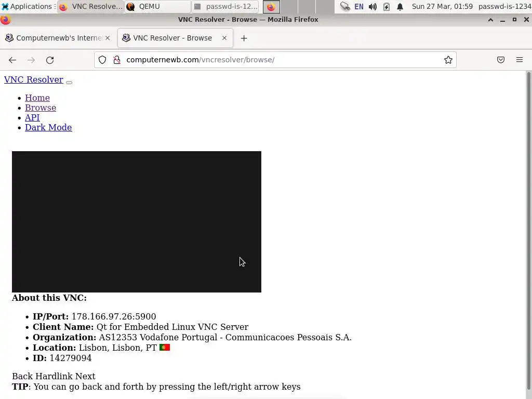Roll up the Firefox window with the caret button
This screenshot has height=399, width=532.
click(490, 20)
